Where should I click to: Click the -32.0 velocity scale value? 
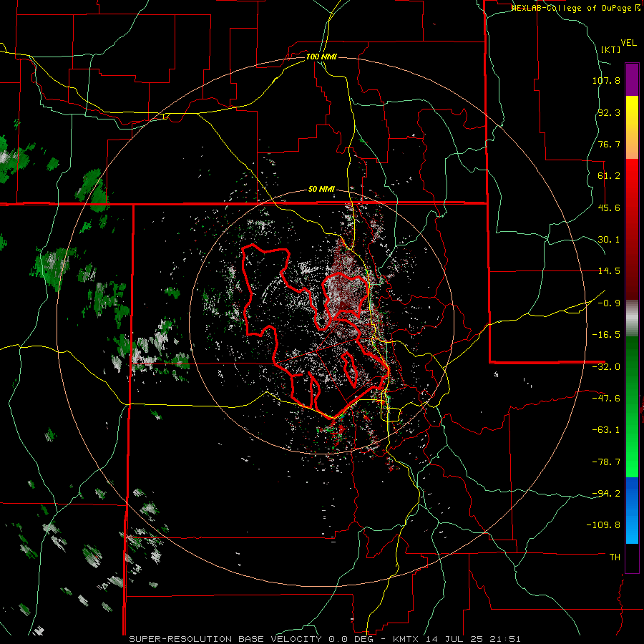point(606,367)
